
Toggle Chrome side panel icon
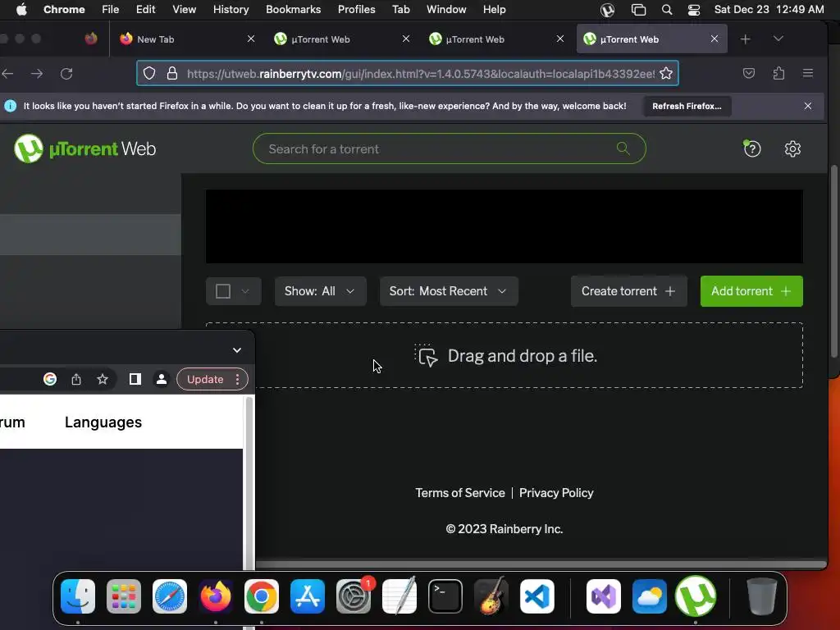pos(135,379)
